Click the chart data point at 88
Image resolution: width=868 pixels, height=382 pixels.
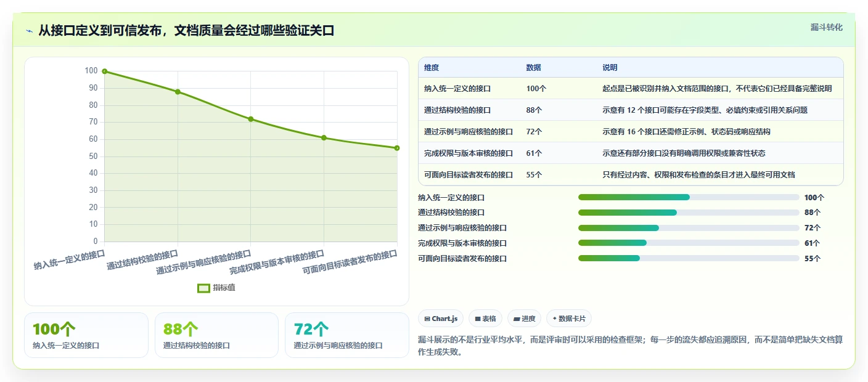pos(178,92)
